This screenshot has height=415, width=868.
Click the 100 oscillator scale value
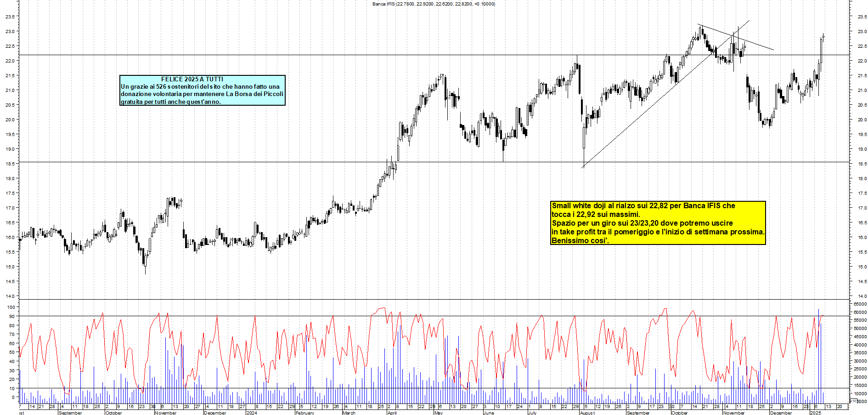point(11,307)
